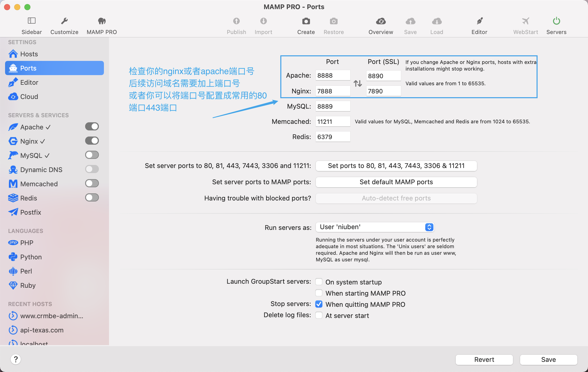Image resolution: width=588 pixels, height=372 pixels.
Task: Swap ports using the up-down arrows icon
Action: [x=358, y=83]
